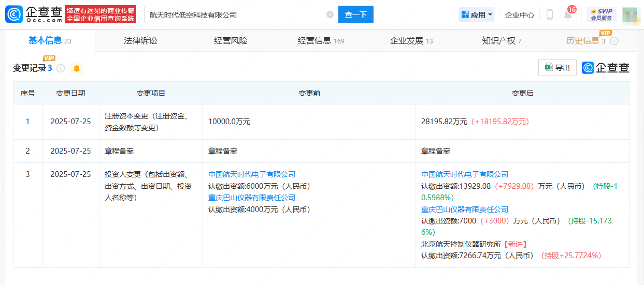The width and height of the screenshot is (644, 285).
Task: Click the user avatar in the top-right corner
Action: click(x=631, y=15)
